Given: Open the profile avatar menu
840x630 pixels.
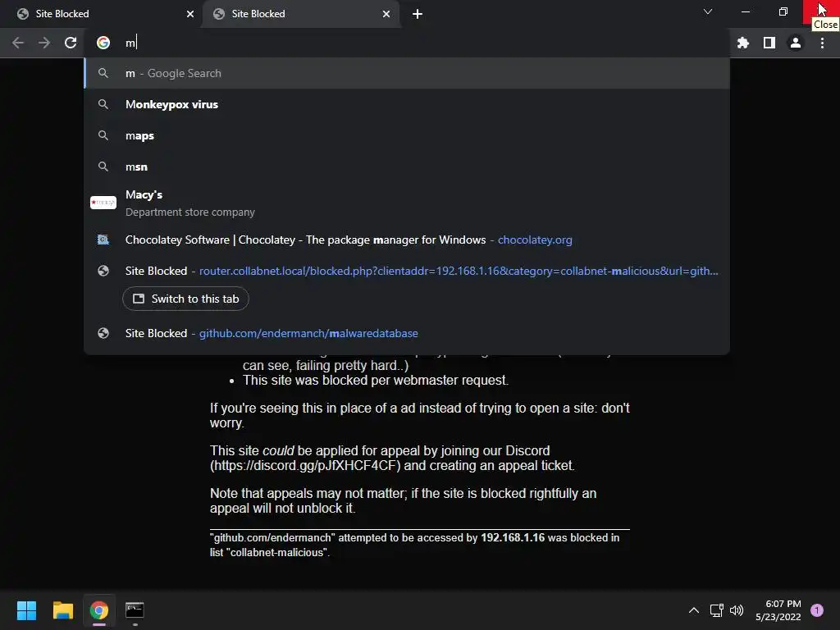Looking at the screenshot, I should (x=796, y=43).
